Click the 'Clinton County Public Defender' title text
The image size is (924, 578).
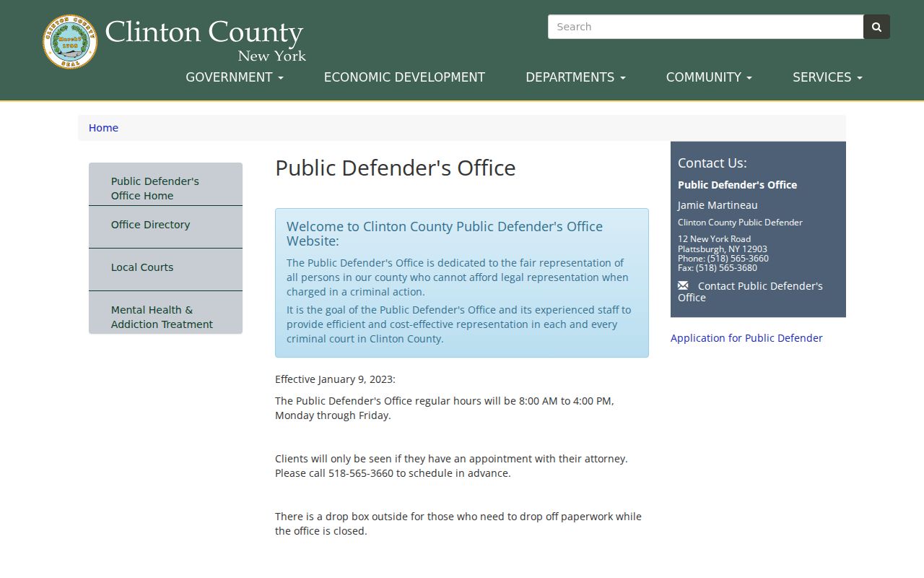point(740,223)
